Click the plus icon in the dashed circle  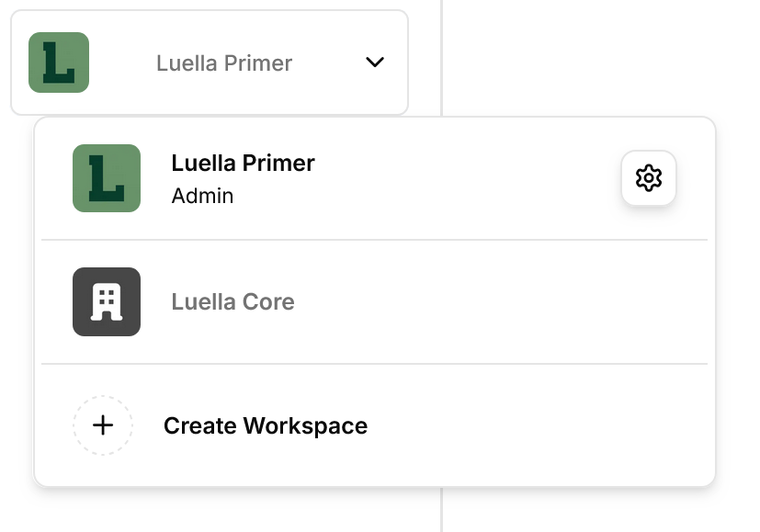click(x=103, y=425)
